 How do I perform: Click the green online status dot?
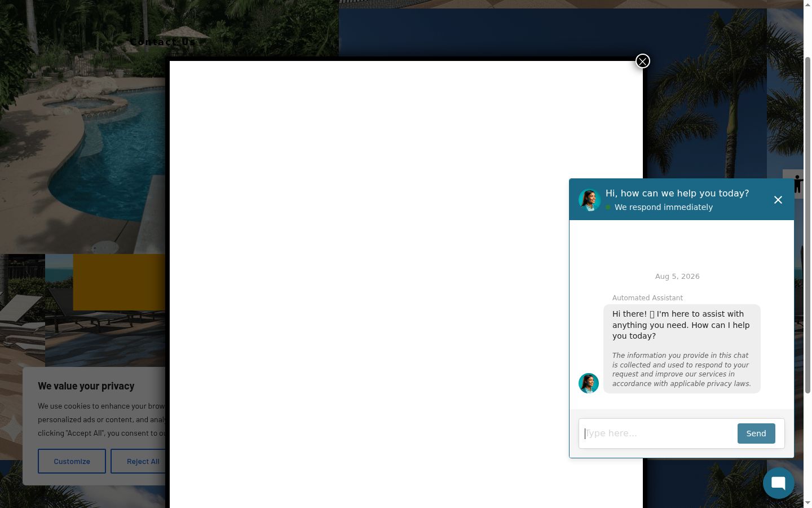pos(608,207)
